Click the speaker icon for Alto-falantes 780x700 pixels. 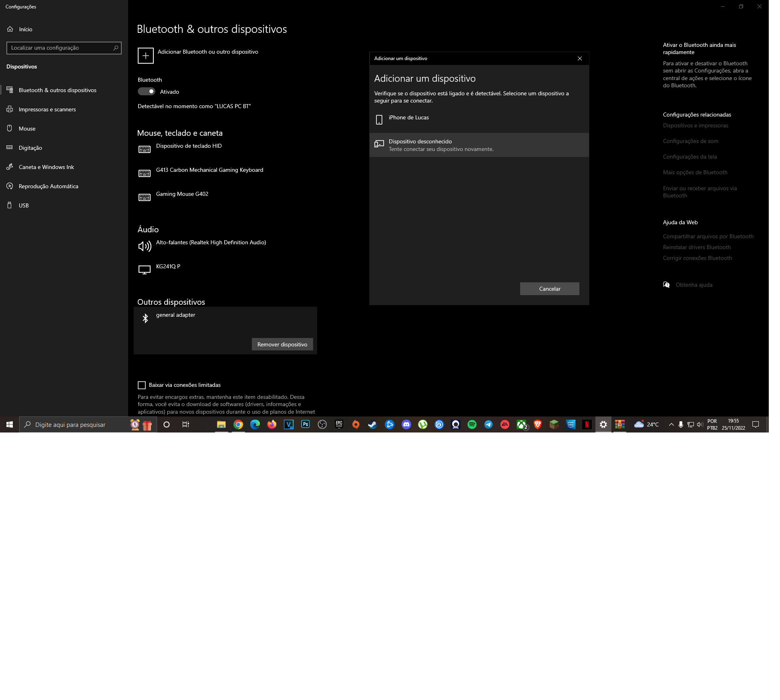pyautogui.click(x=145, y=246)
